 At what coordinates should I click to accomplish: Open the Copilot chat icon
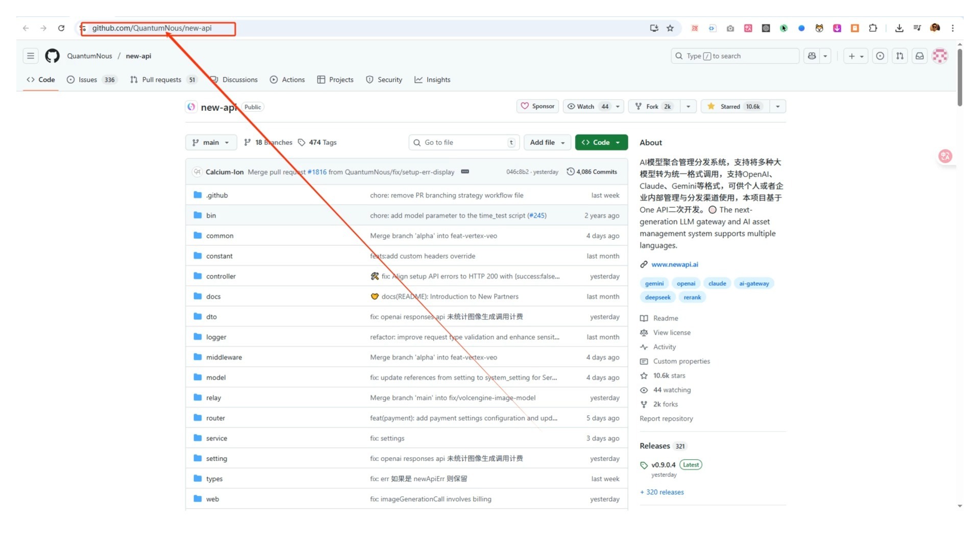(812, 56)
